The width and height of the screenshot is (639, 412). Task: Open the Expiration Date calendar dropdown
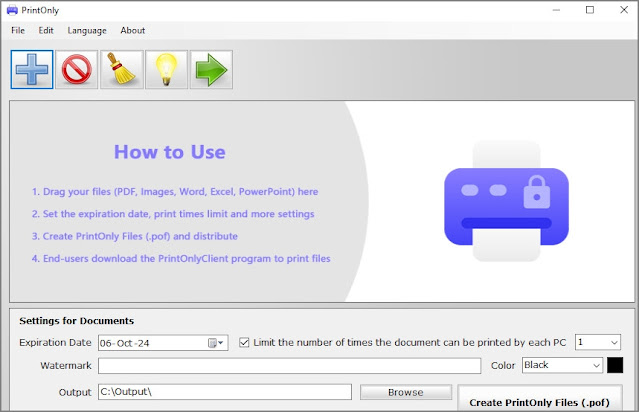pyautogui.click(x=216, y=343)
